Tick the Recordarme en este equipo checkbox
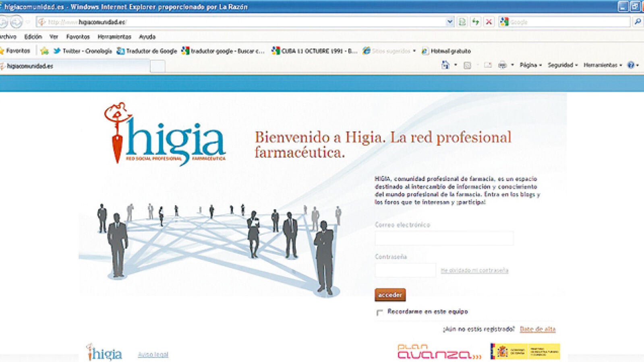The image size is (644, 362). click(379, 313)
